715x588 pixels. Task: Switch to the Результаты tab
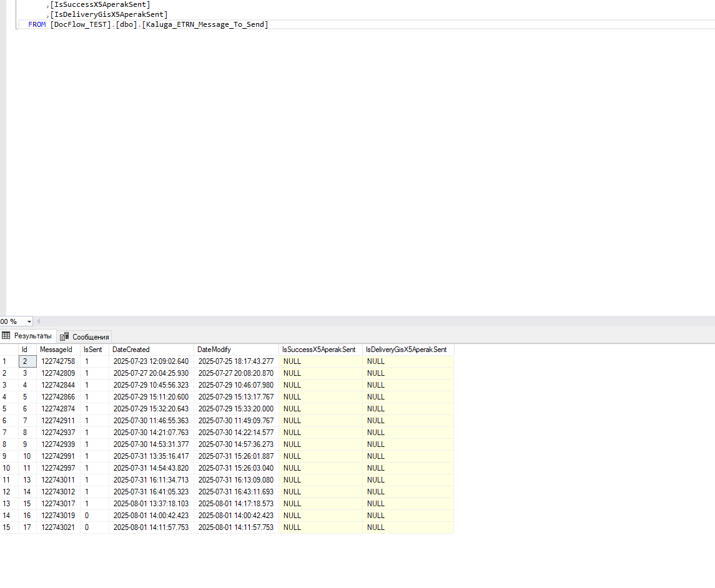tap(28, 336)
